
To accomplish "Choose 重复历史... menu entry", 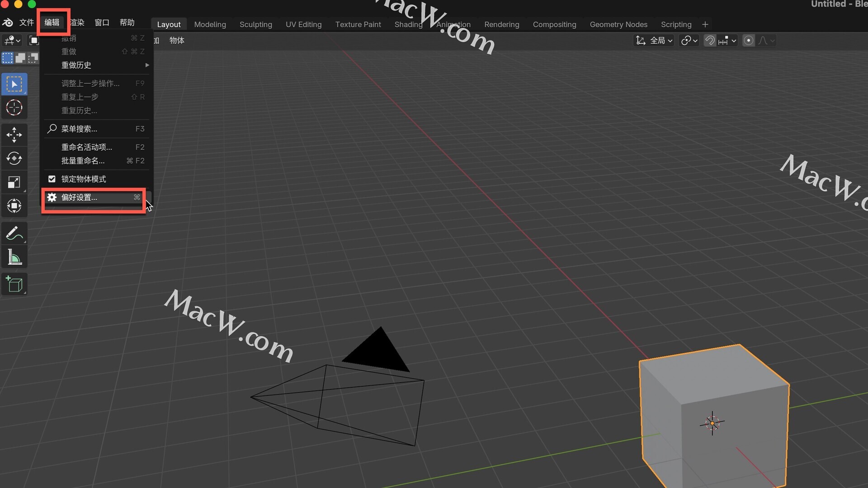I will 97,111.
